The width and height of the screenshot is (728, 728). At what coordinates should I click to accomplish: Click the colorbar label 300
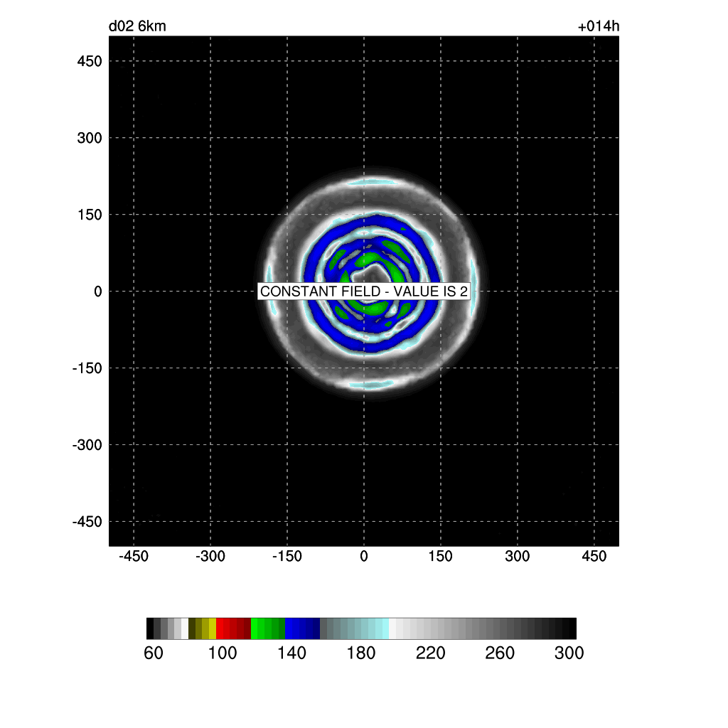coord(569,653)
